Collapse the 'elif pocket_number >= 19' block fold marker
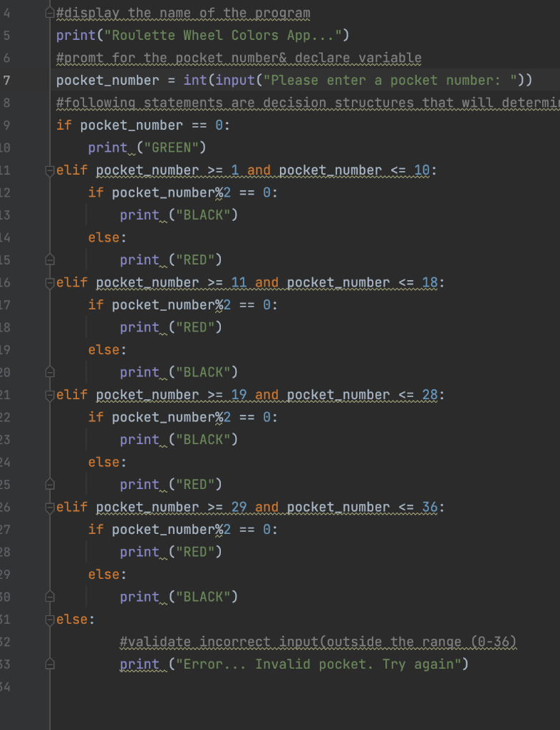This screenshot has width=560, height=730. (x=50, y=395)
